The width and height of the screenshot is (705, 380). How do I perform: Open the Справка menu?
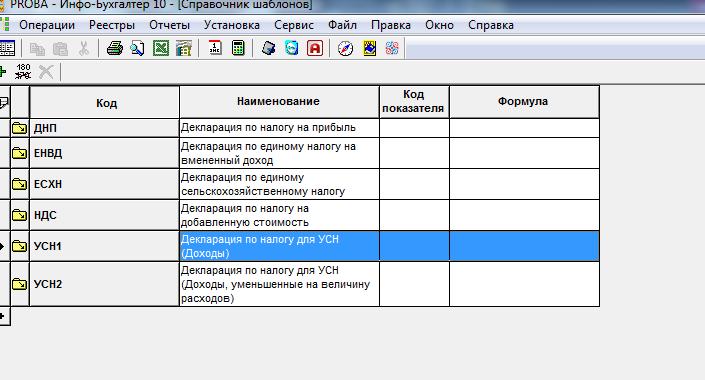pos(491,25)
